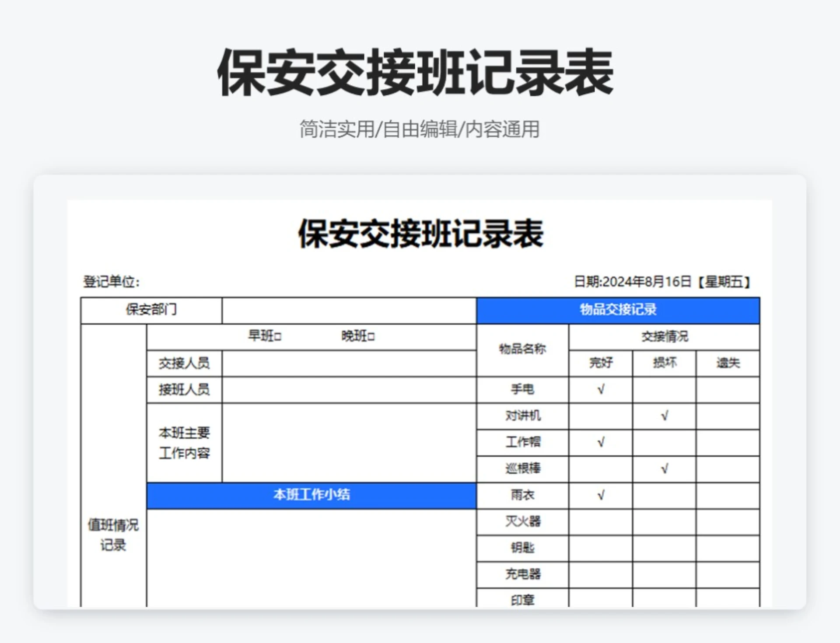Click the 钥匙 item row
840x643 pixels.
[x=522, y=548]
